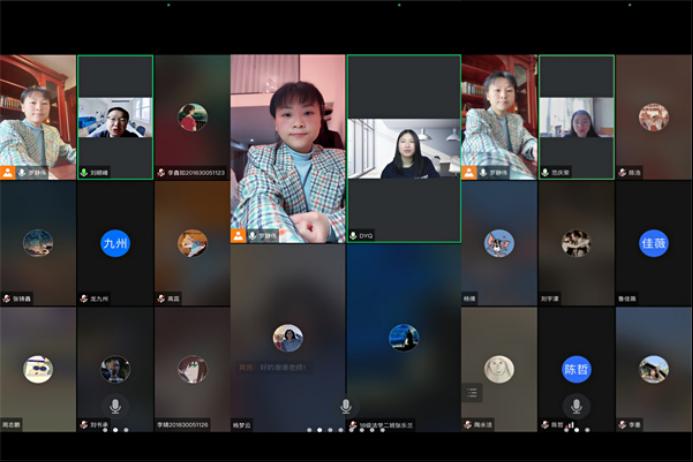The image size is (693, 462).
Task: Click the muted mic icon beside 龙九州
Action: click(x=84, y=298)
